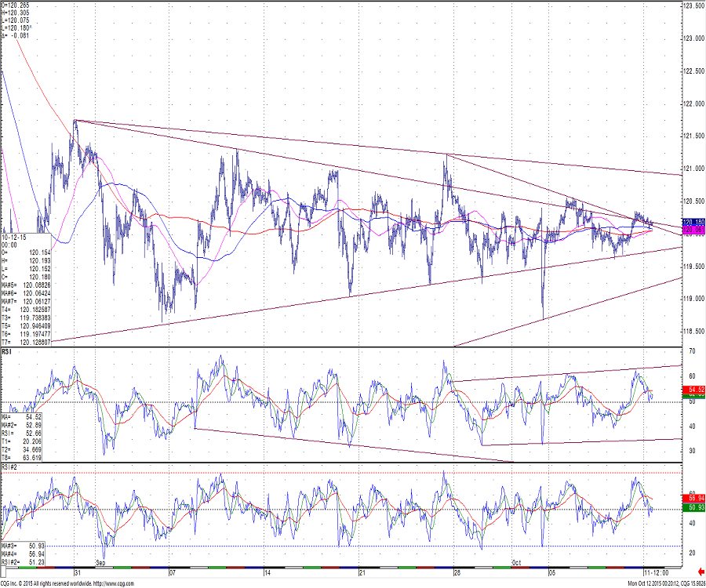The image size is (706, 588).
Task: Click the Sep label on the time axis
Action: pyautogui.click(x=100, y=563)
